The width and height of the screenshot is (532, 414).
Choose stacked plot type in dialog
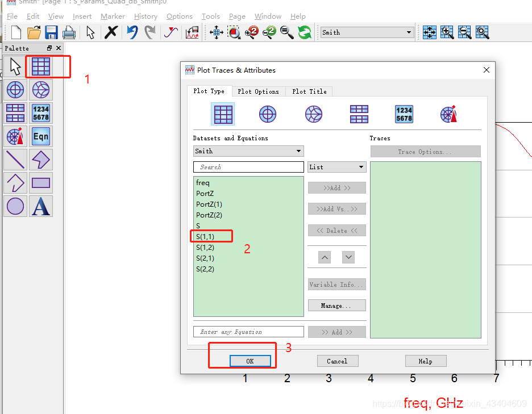359,114
